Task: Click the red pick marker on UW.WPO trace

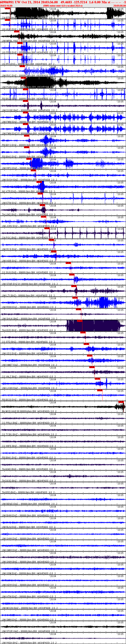Action: tap(29, 159)
